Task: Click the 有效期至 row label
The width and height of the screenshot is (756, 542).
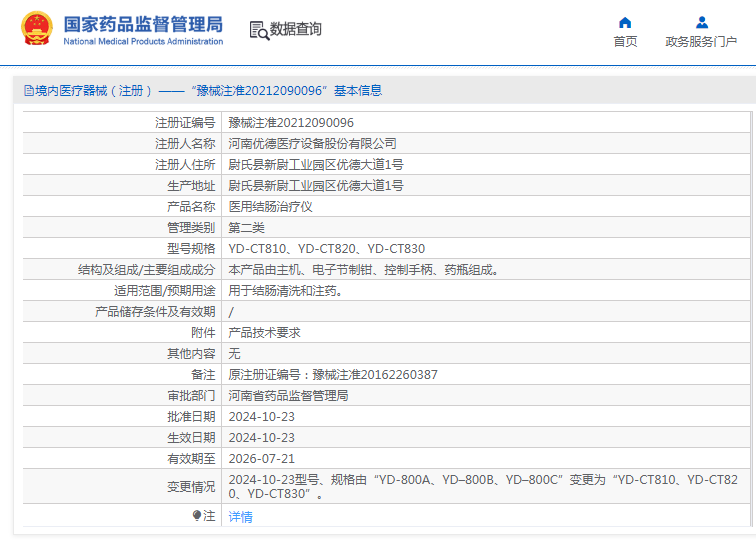Action: [191, 459]
